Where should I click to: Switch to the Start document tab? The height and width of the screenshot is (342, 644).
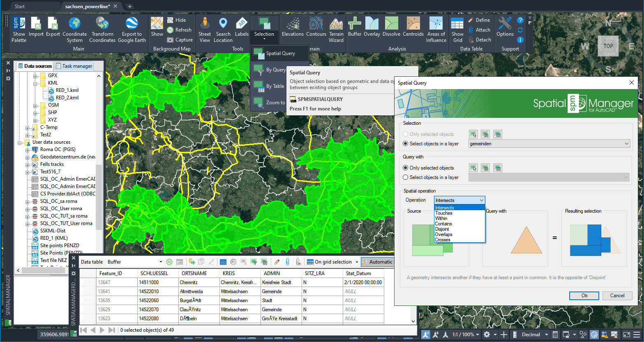pyautogui.click(x=20, y=7)
